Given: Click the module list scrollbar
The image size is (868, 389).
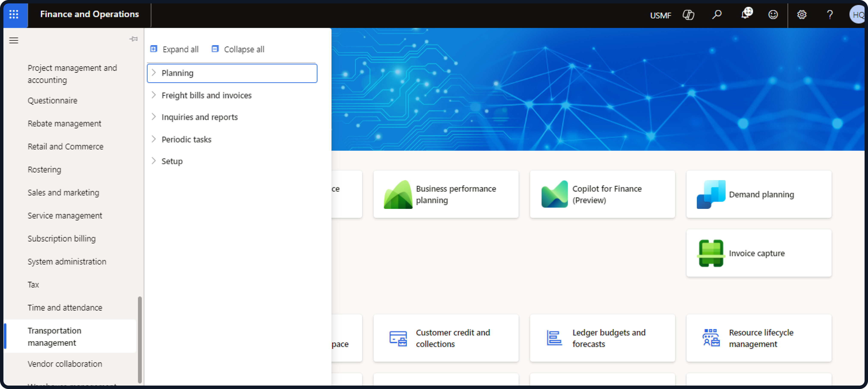Looking at the screenshot, I should click(140, 340).
